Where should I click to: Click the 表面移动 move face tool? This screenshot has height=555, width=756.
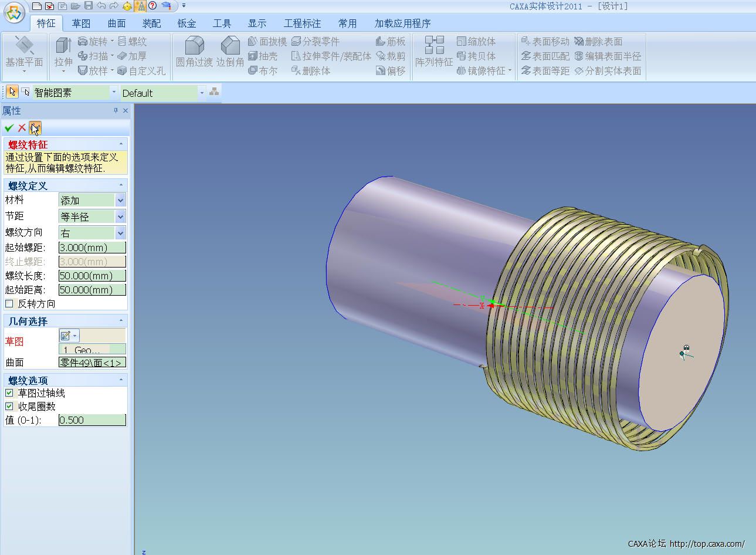coord(545,42)
